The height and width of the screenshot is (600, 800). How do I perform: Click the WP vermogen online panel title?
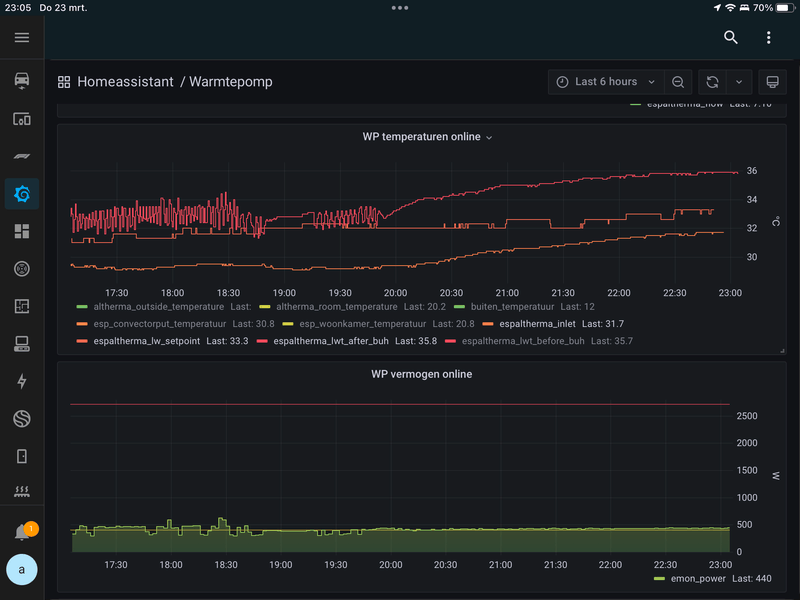[421, 374]
